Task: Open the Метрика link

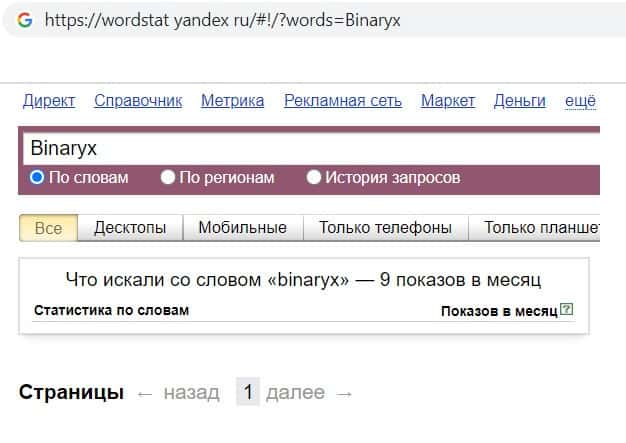Action: [232, 101]
